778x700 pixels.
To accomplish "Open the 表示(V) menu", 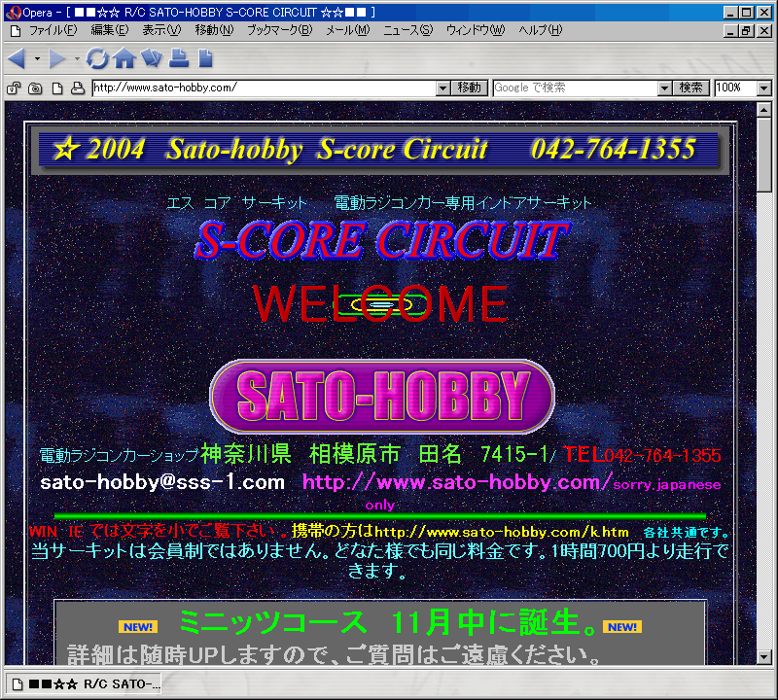I will (x=161, y=30).
